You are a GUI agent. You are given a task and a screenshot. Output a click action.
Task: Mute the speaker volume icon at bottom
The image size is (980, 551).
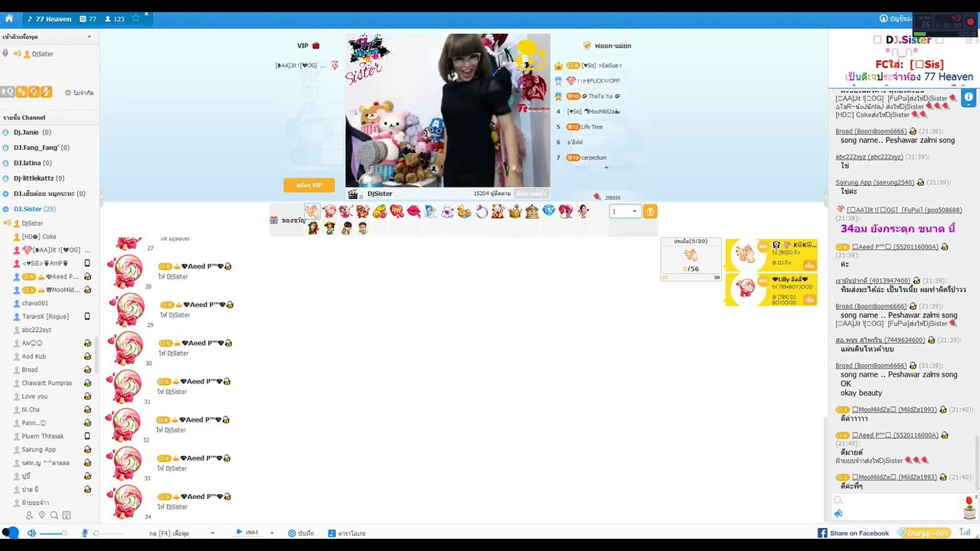pyautogui.click(x=31, y=533)
